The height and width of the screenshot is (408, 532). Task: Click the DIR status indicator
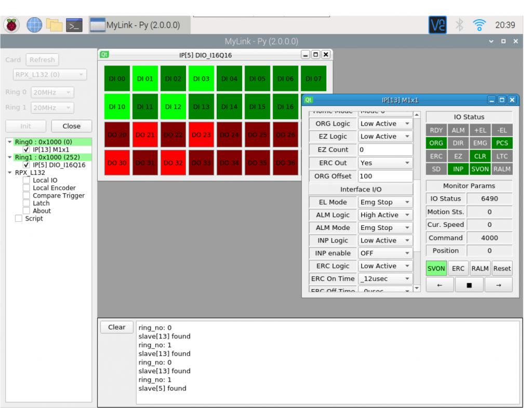pos(458,143)
